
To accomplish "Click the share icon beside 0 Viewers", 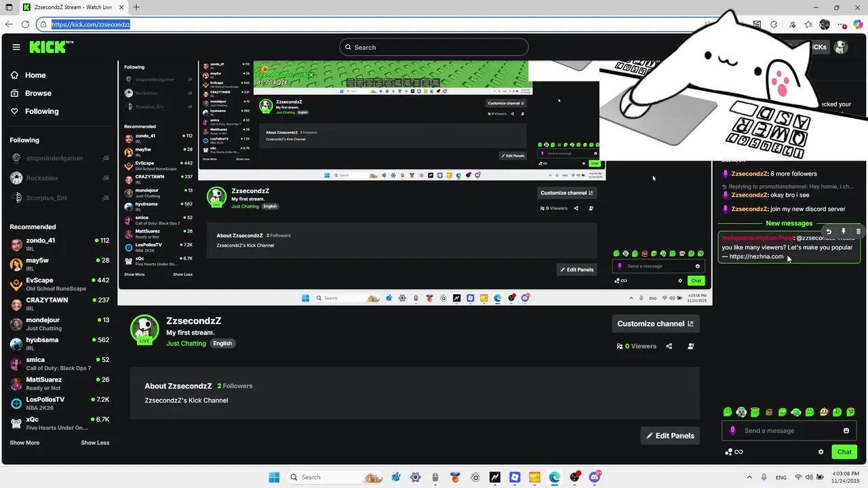I will (669, 346).
